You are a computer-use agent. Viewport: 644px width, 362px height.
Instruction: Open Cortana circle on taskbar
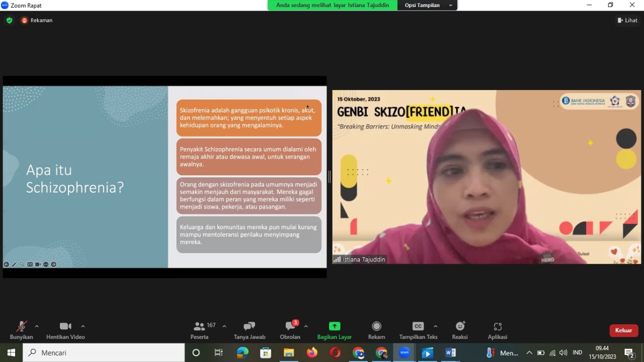click(x=196, y=352)
